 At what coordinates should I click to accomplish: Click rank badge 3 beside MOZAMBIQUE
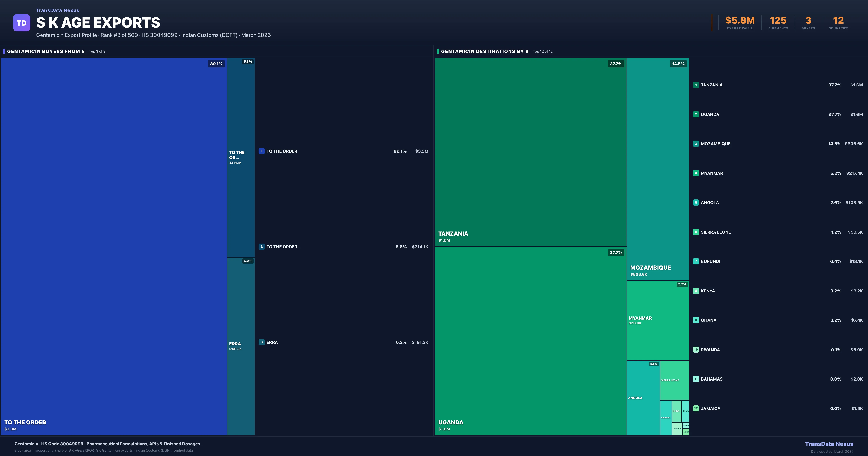[696, 144]
